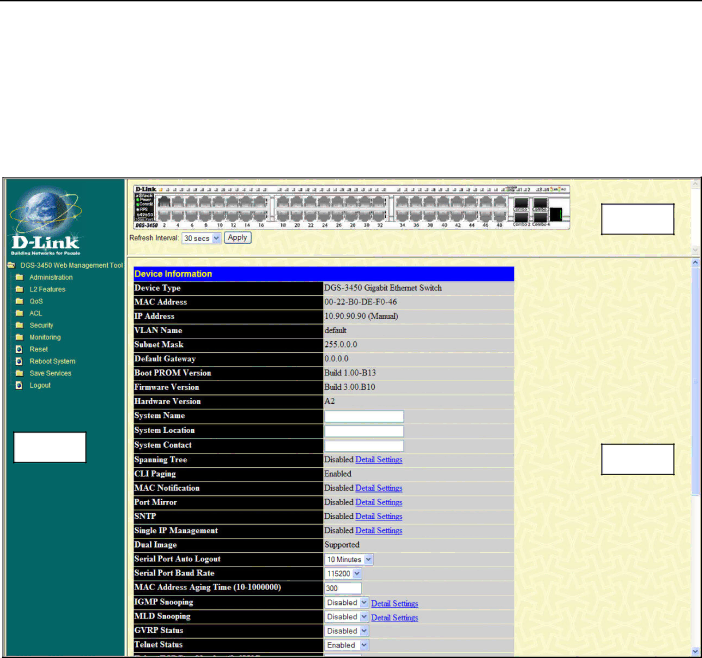Image resolution: width=702 pixels, height=658 pixels.
Task: Click the Reset page icon
Action: point(19,349)
